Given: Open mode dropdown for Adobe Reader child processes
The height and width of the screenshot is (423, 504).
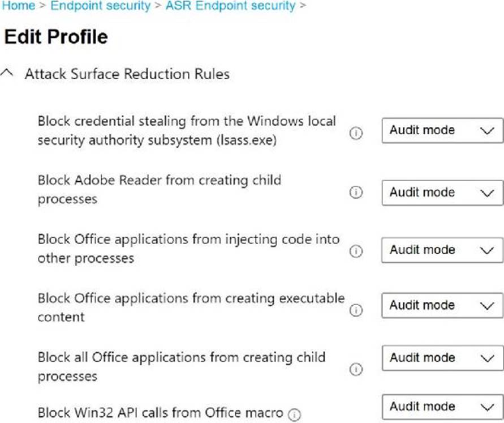Looking at the screenshot, I should click(x=442, y=193).
